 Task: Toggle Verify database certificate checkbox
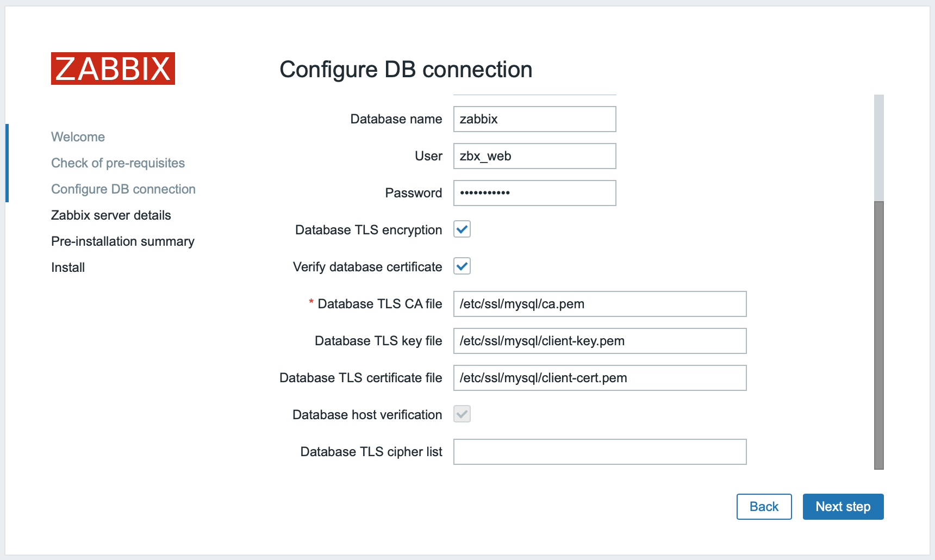tap(462, 266)
